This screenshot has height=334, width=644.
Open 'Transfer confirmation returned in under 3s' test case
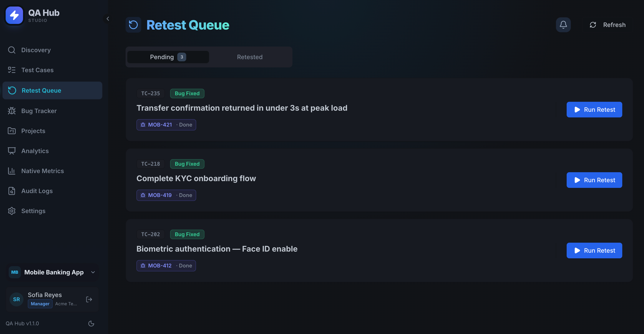coord(242,108)
